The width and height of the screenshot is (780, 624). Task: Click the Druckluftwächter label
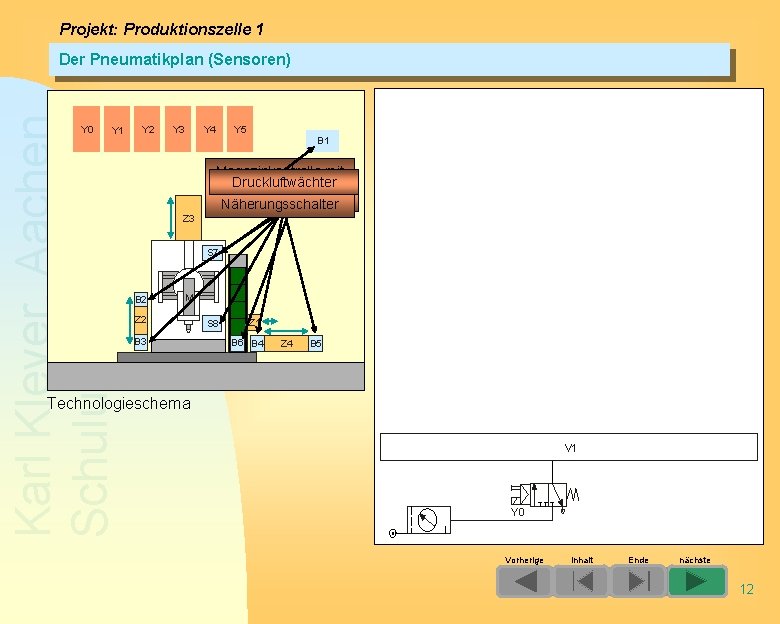284,182
